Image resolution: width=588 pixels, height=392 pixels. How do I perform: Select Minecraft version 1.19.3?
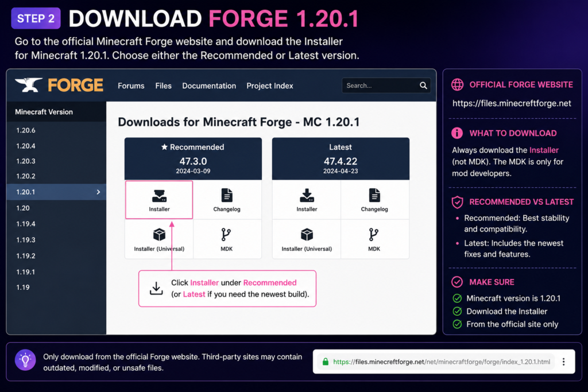coord(56,240)
